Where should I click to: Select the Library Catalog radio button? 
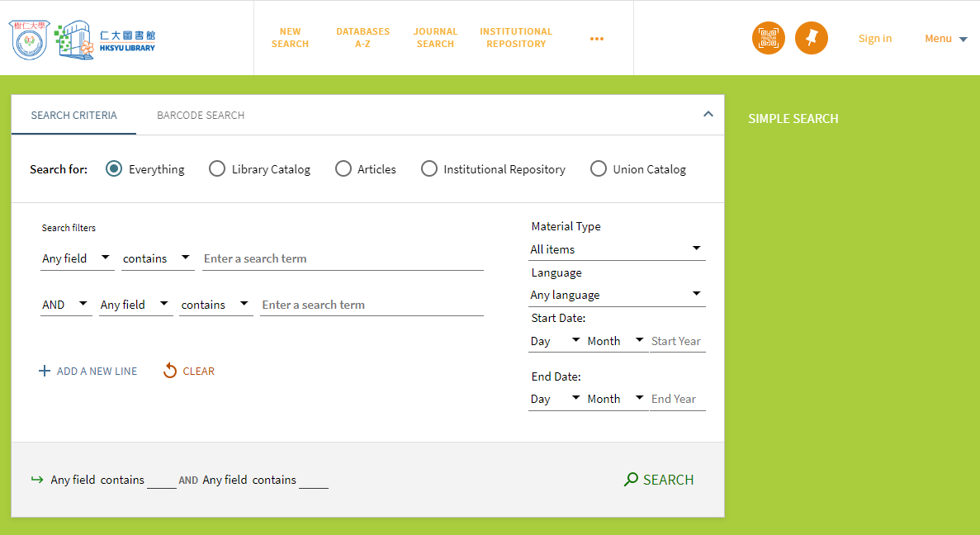point(217,169)
